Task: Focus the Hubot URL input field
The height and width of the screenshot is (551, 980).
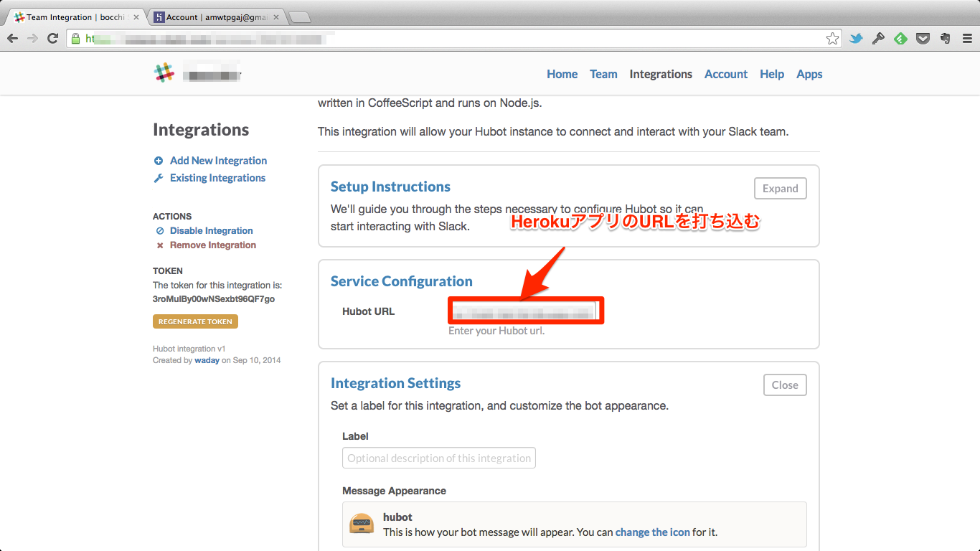Action: 526,311
